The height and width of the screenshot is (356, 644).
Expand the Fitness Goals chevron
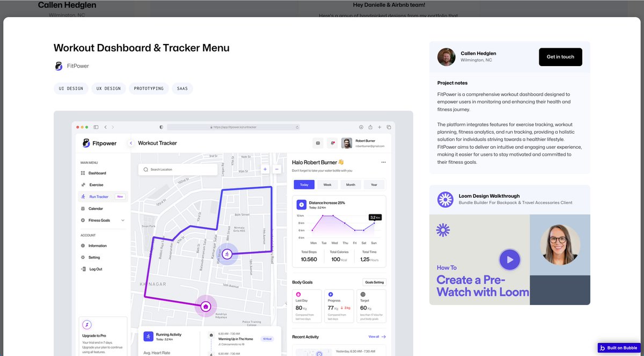coord(123,220)
